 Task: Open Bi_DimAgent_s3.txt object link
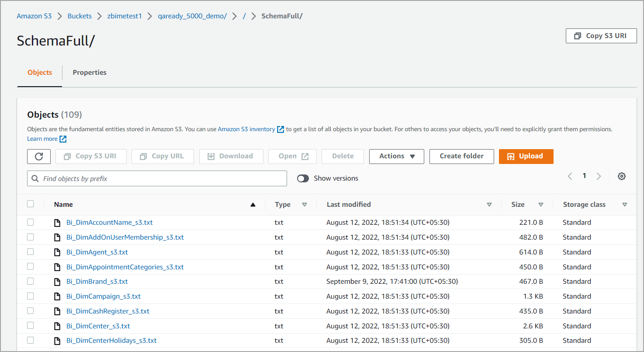(x=97, y=252)
